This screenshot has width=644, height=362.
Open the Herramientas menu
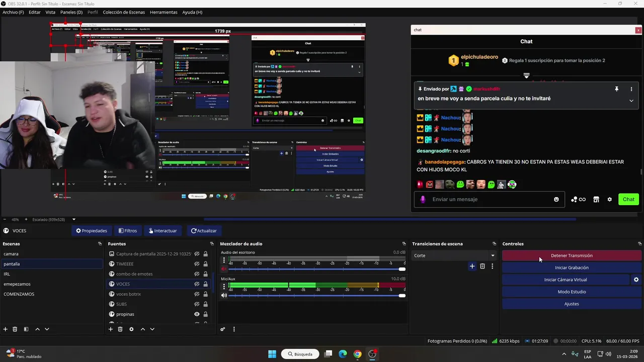tap(164, 12)
